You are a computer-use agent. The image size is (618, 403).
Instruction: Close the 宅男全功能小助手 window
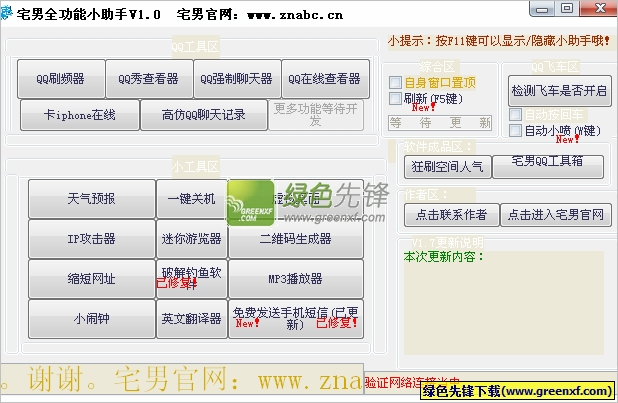pos(599,9)
